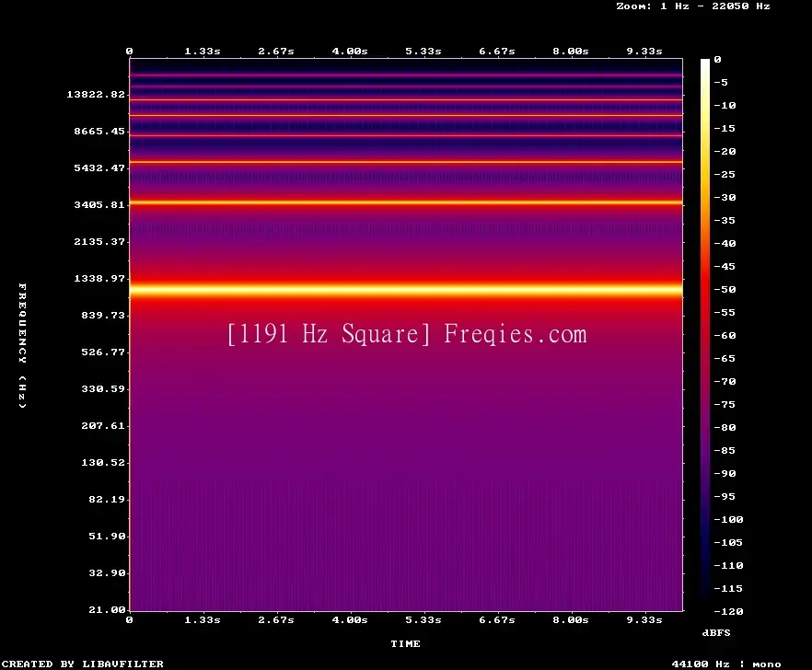
Task: Click the "82.19" frequency label
Action: tap(107, 499)
